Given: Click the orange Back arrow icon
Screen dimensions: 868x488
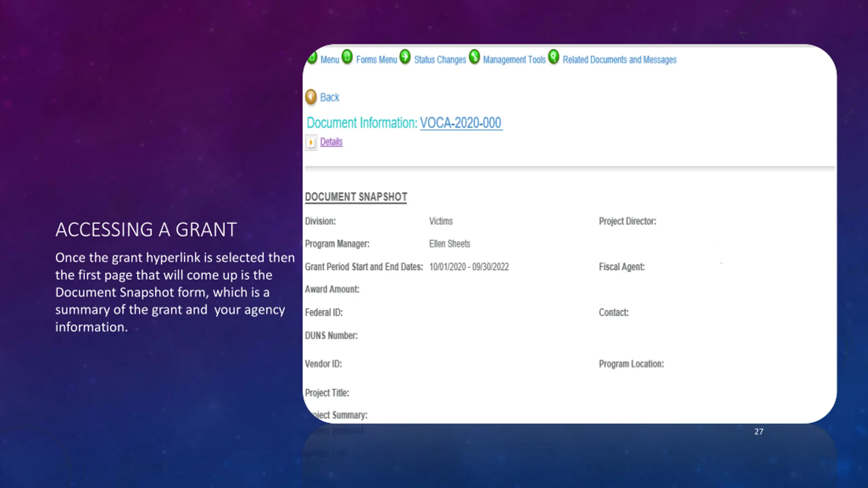Looking at the screenshot, I should 311,97.
